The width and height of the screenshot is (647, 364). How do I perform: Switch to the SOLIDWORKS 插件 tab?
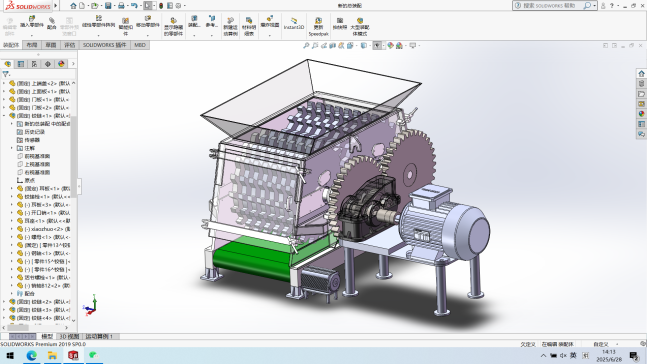pos(104,45)
